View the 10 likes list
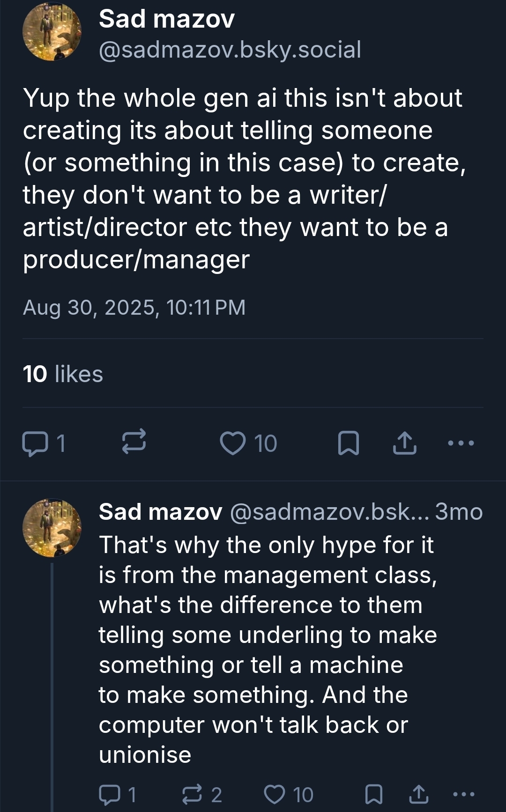 pyautogui.click(x=63, y=374)
